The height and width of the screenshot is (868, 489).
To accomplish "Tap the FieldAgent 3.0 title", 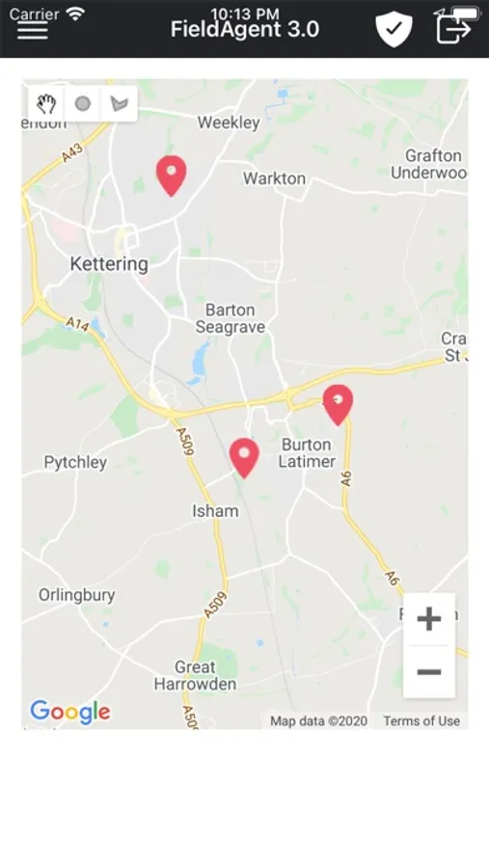I will pyautogui.click(x=245, y=29).
